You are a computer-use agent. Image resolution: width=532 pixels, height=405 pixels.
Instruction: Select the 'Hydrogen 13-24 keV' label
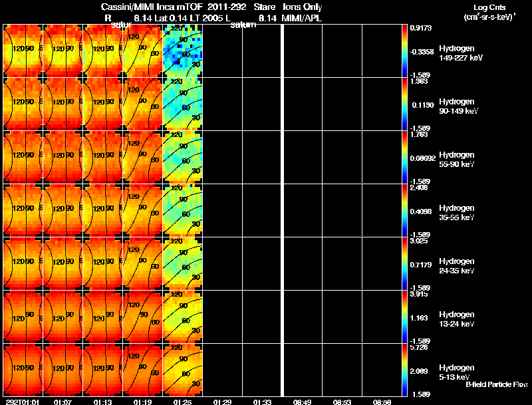pyautogui.click(x=457, y=319)
